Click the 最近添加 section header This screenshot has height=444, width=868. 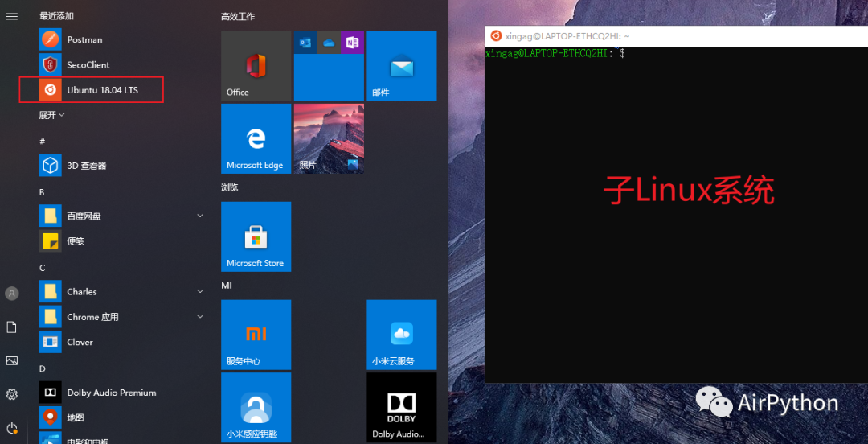click(x=56, y=15)
